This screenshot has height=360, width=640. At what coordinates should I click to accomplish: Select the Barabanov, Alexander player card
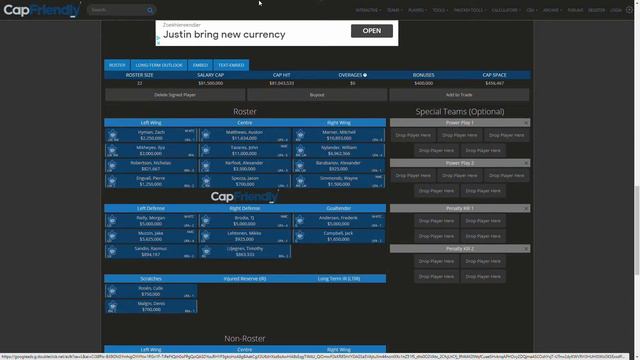pos(339,166)
